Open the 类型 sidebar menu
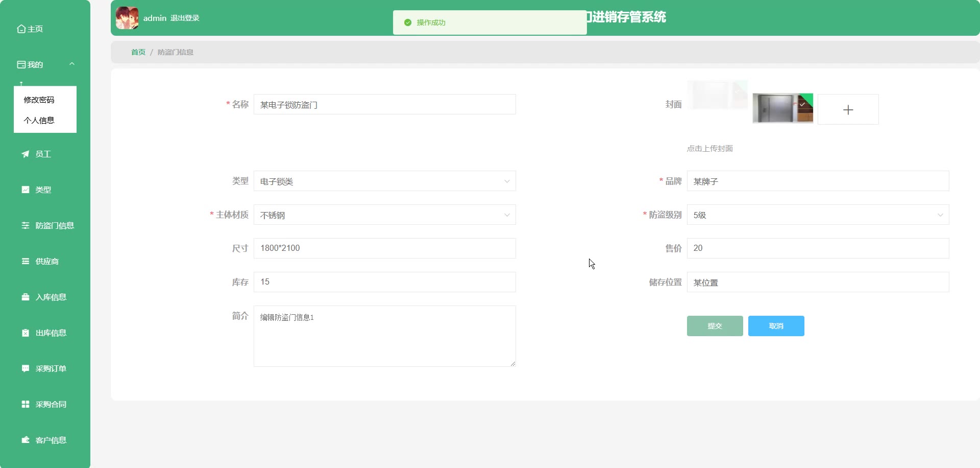The width and height of the screenshot is (980, 468). coord(43,190)
